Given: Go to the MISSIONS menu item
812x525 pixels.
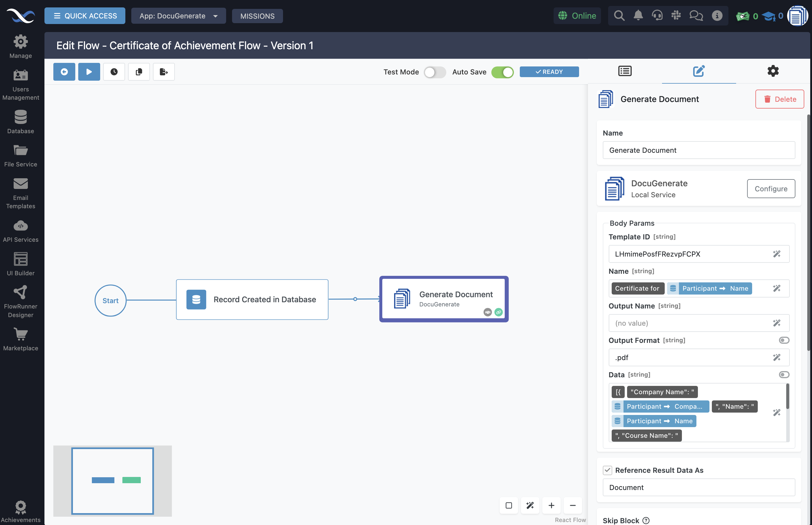Looking at the screenshot, I should tap(257, 16).
